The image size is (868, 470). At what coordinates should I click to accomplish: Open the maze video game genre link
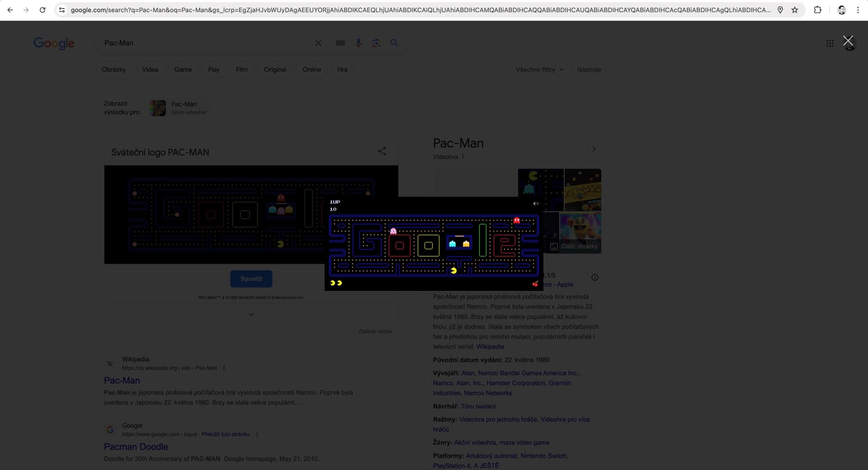tap(524, 442)
